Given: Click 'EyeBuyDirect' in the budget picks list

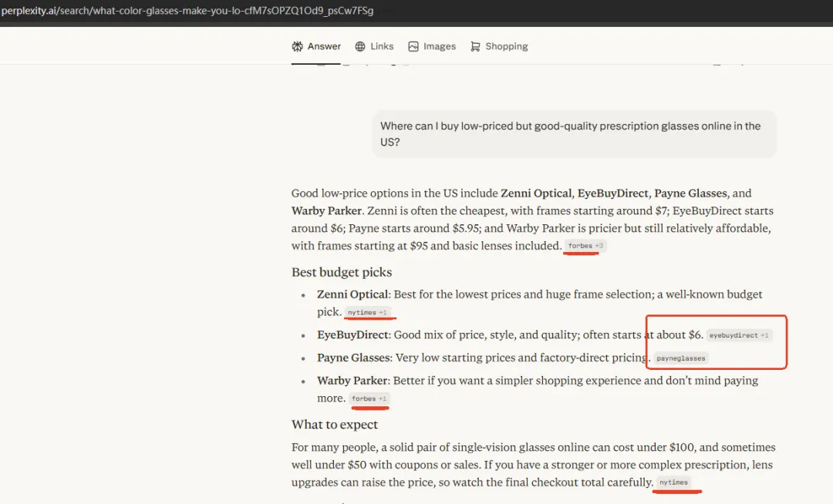Looking at the screenshot, I should coord(352,334).
